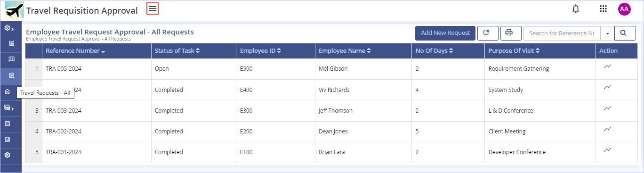Sort by Reference Number column
The image size is (644, 173).
point(75,51)
